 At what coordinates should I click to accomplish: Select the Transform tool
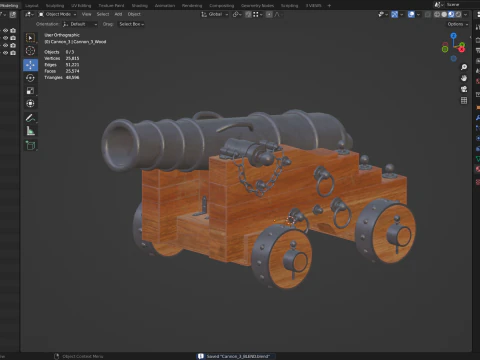[x=30, y=103]
